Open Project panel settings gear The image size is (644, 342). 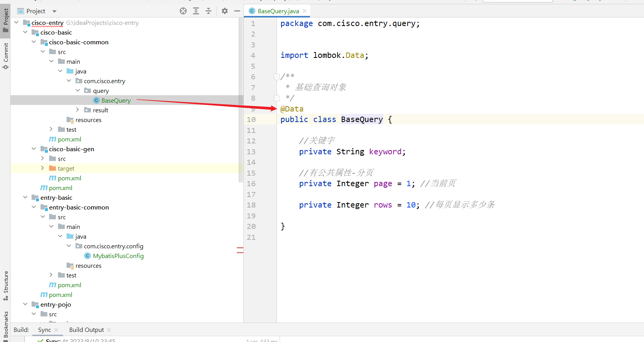tap(225, 11)
